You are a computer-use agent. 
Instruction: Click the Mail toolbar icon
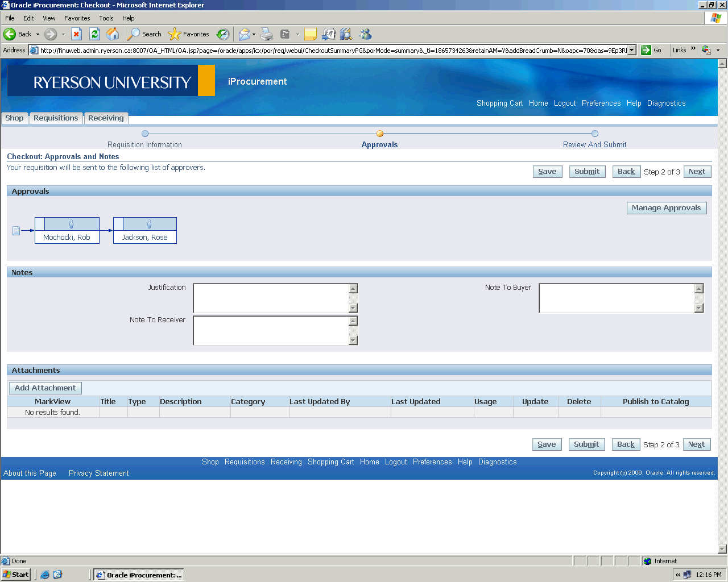coord(244,34)
